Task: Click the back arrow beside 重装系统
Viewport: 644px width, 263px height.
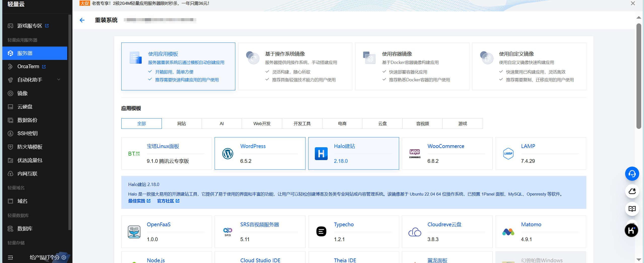Action: click(82, 20)
